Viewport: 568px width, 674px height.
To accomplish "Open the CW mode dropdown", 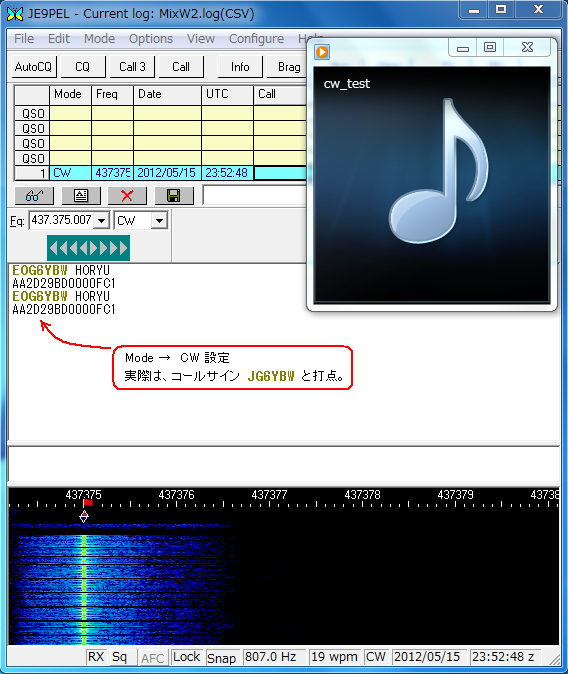I will (x=159, y=221).
